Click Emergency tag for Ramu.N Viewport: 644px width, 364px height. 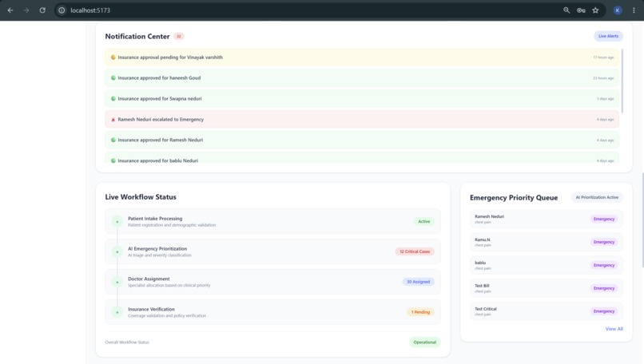pos(604,242)
